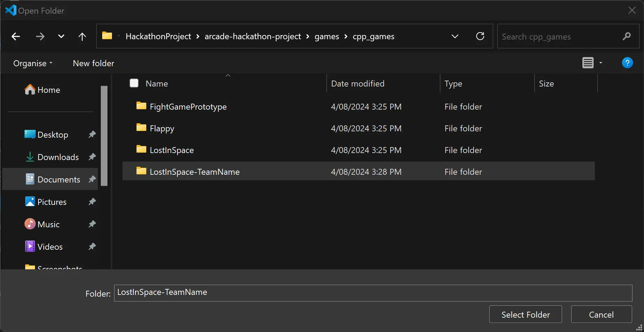Click the pin icon beside Music
Screen dimensions: 644x332
tap(92, 224)
